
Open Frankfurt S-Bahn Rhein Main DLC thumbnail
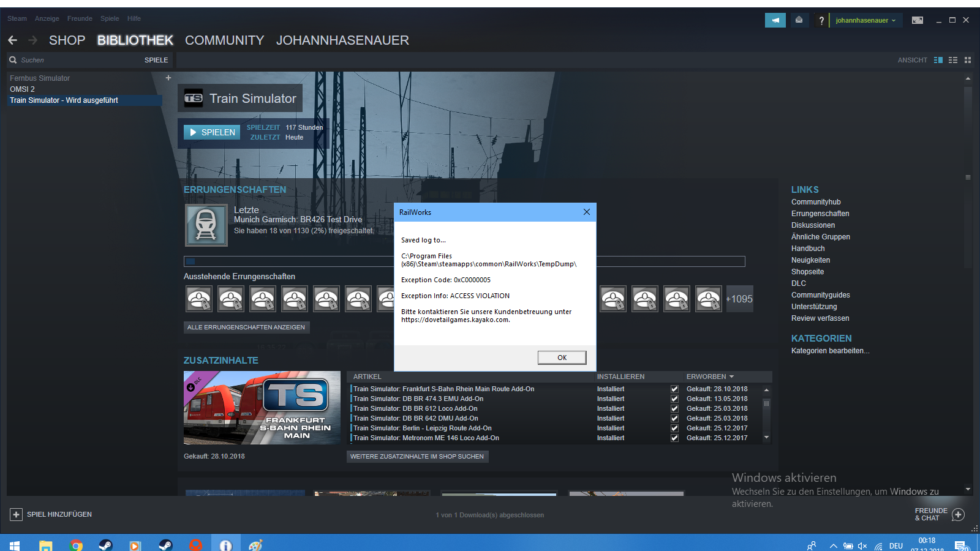pos(262,408)
